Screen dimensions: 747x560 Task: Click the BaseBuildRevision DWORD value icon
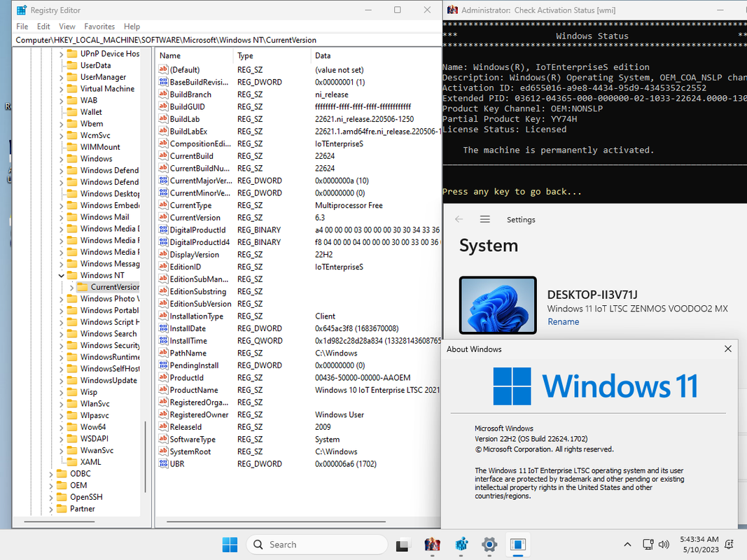coord(163,82)
